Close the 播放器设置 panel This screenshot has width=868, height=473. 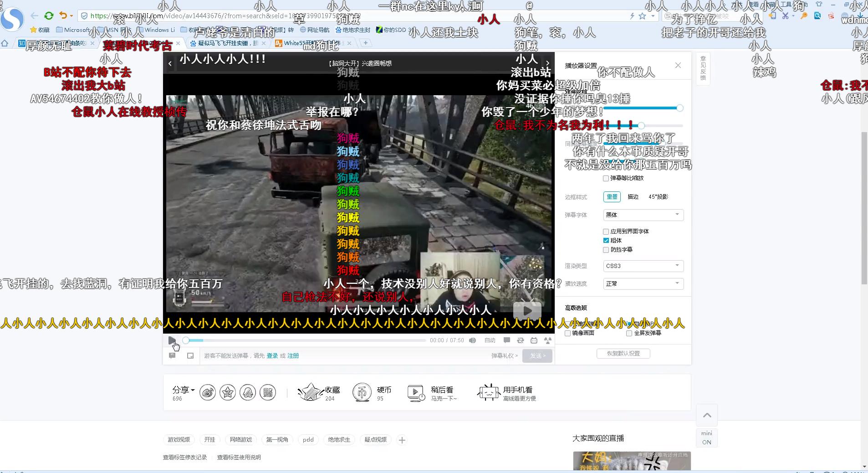pyautogui.click(x=678, y=66)
